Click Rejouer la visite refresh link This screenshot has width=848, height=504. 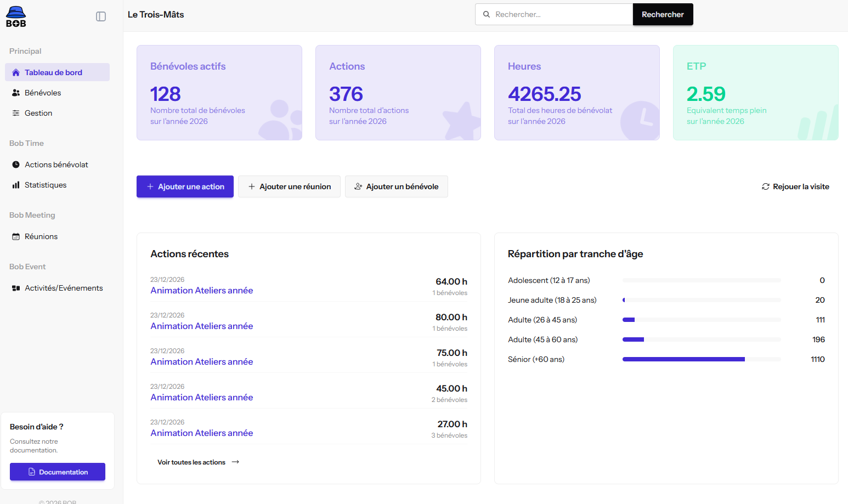(795, 186)
